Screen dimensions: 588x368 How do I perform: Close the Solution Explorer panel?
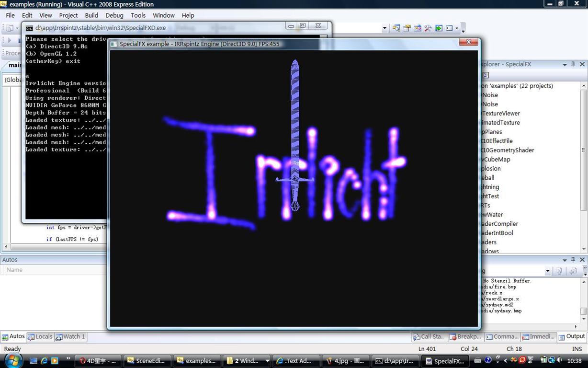[x=582, y=64]
